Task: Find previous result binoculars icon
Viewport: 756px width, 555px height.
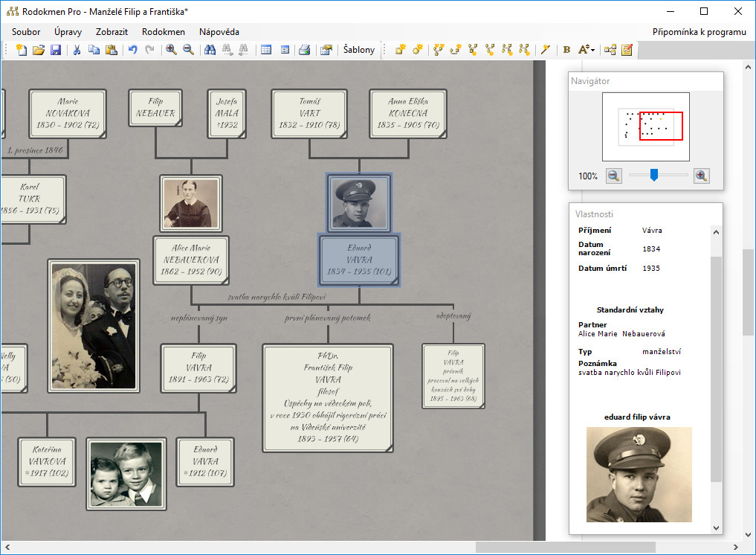Action: tap(244, 50)
